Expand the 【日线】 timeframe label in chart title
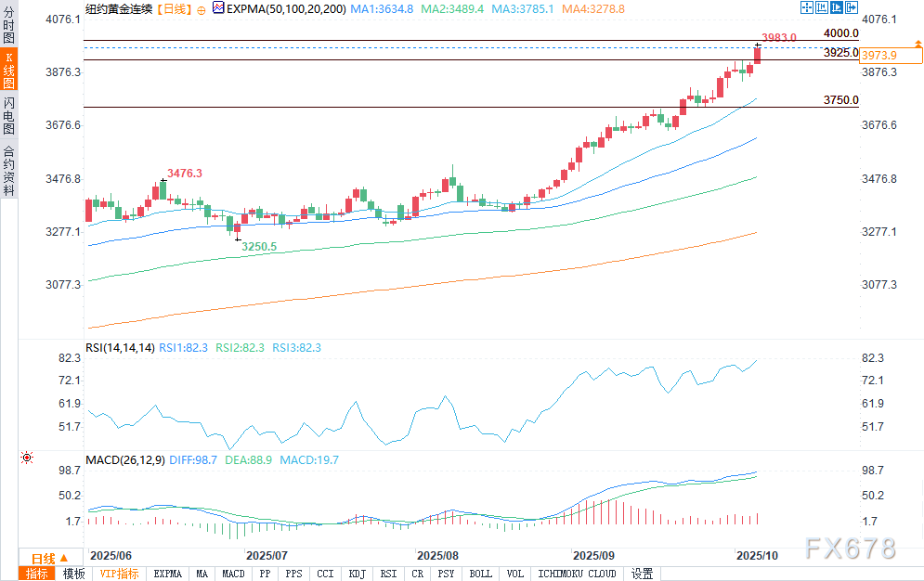 click(173, 8)
